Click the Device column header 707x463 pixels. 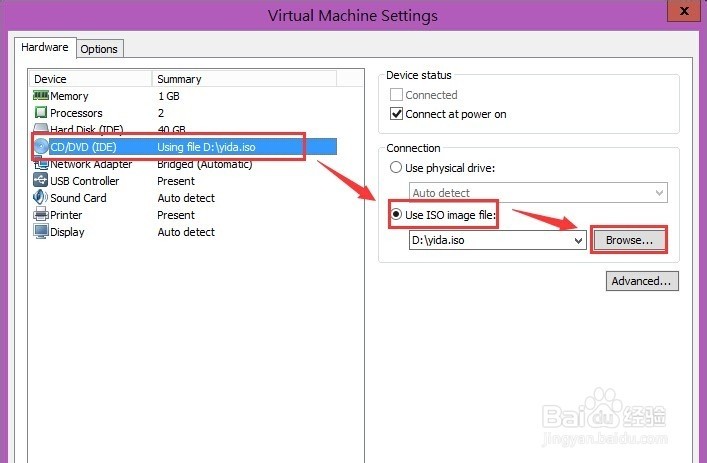tap(90, 79)
